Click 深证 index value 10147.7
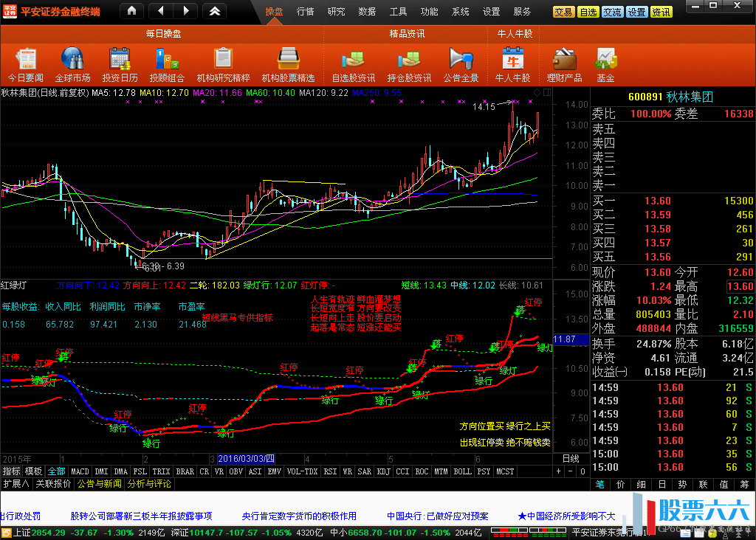Viewport: 756px width, 540px height. [x=207, y=533]
